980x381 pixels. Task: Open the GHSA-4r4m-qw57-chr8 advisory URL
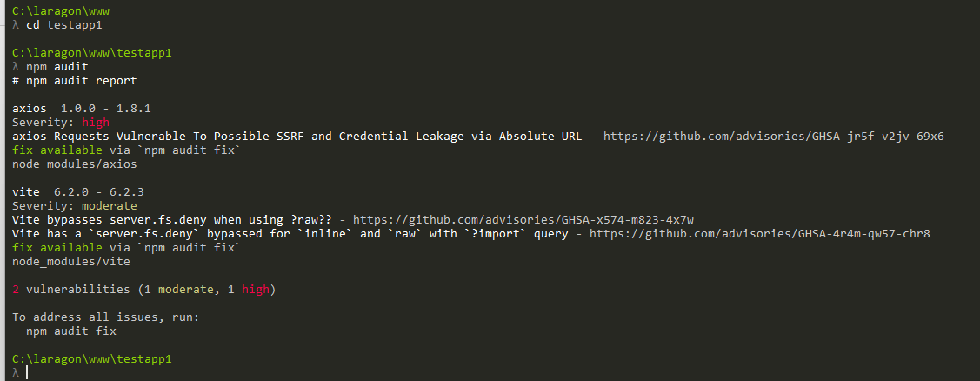coord(760,234)
